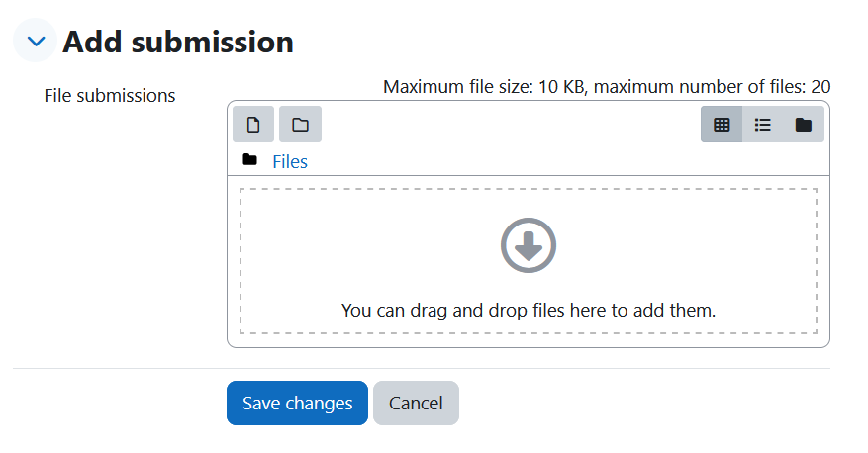
Task: Collapse the Add submission section chevron
Action: pos(36,41)
